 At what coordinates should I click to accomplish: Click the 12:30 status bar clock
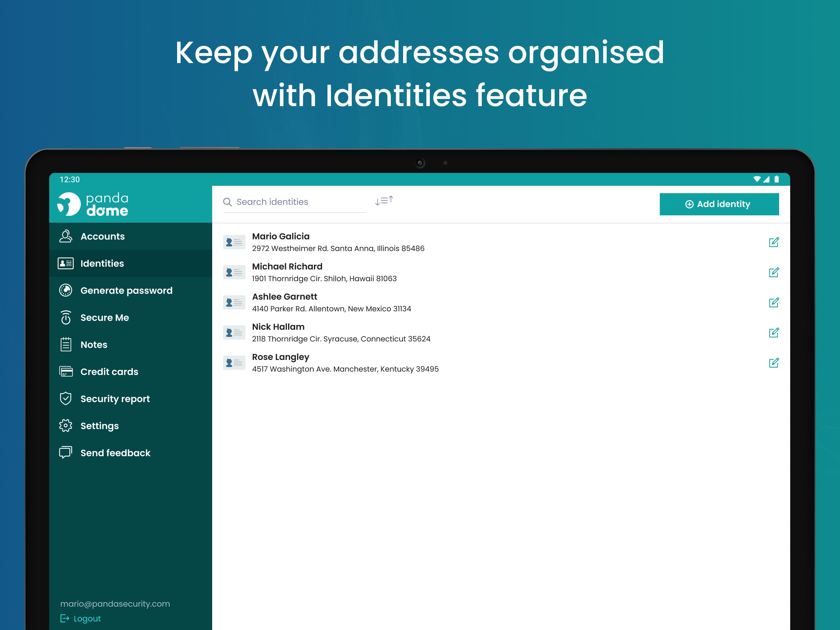70,179
